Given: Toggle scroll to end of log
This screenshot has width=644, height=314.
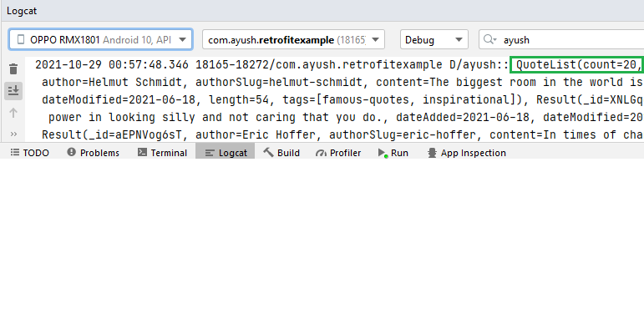Looking at the screenshot, I should tap(13, 91).
